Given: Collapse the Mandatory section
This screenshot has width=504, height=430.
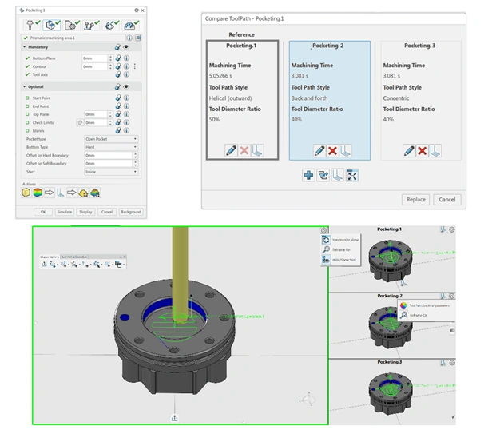Looking at the screenshot, I should click(25, 47).
